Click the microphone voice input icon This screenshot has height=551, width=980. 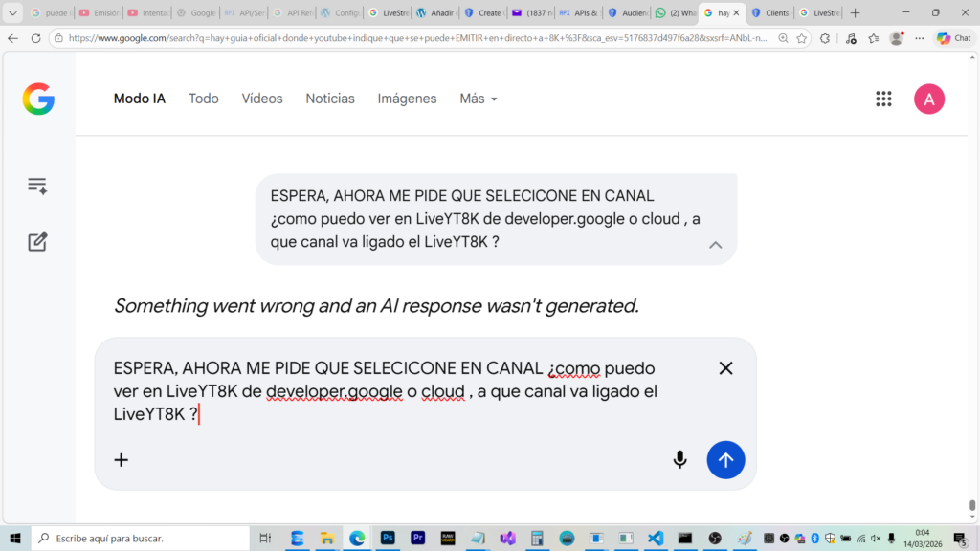679,460
